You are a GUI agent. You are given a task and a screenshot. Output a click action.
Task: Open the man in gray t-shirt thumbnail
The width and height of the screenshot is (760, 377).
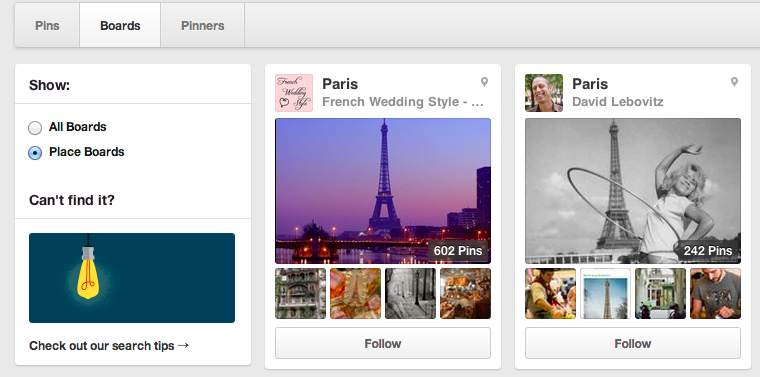click(x=715, y=294)
